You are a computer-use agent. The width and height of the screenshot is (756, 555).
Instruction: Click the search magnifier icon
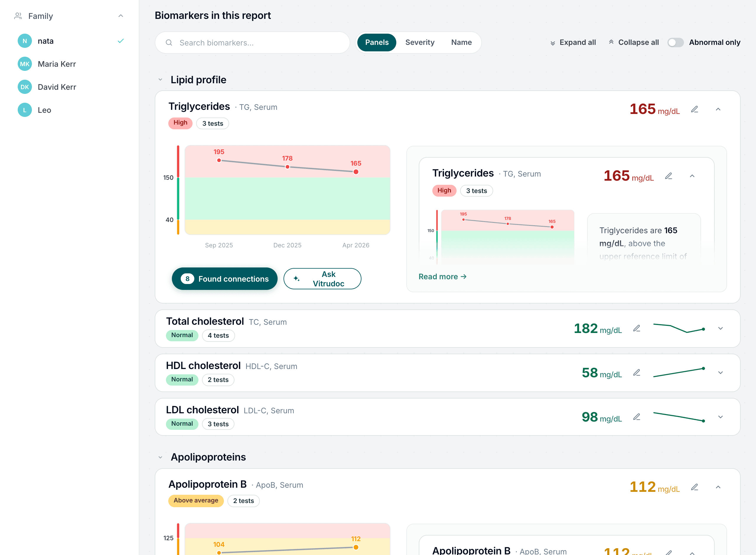(x=169, y=43)
